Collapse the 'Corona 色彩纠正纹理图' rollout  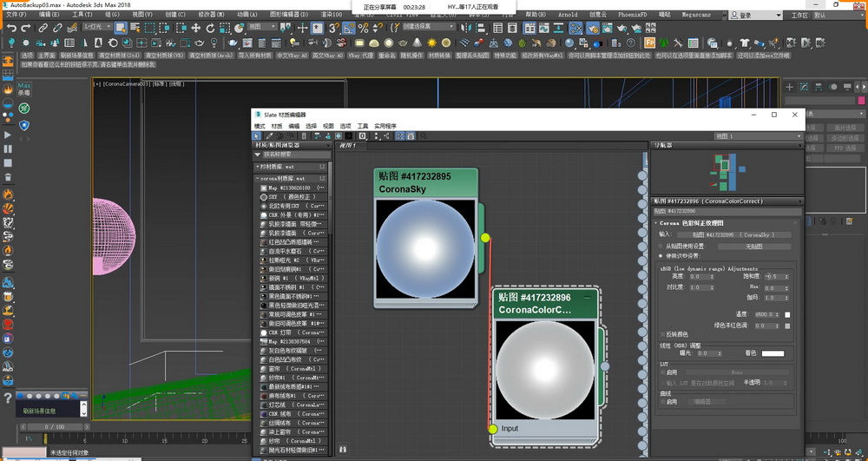(x=725, y=223)
